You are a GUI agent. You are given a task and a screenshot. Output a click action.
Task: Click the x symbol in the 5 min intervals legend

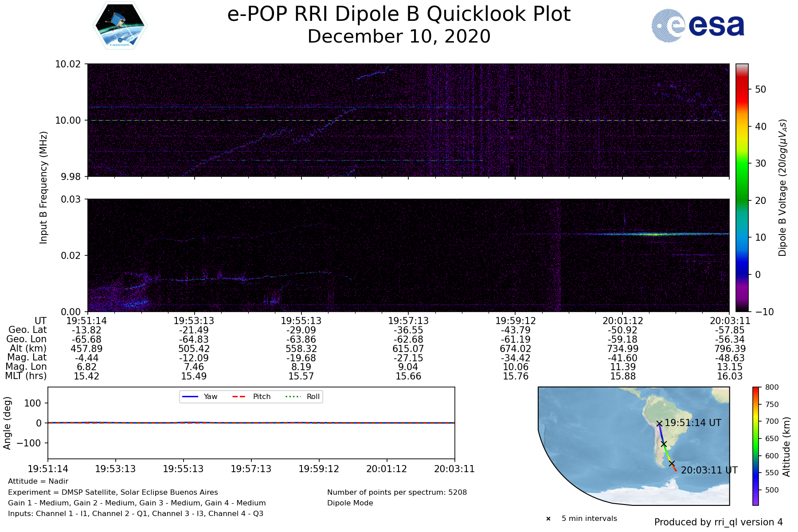tap(548, 519)
